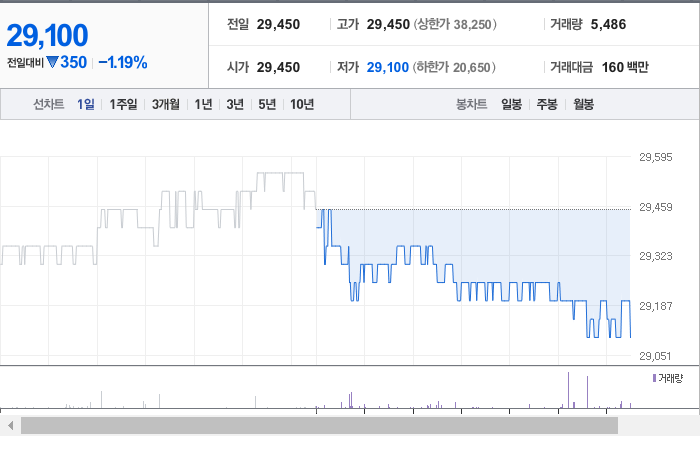Switch to the 3년 chart range
The width and height of the screenshot is (700, 450).
point(235,104)
